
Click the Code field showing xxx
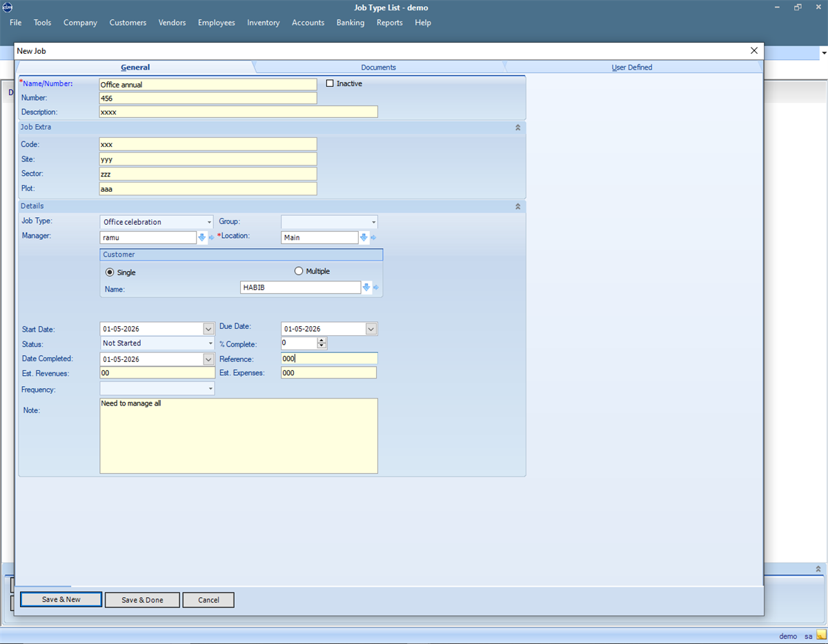[208, 144]
